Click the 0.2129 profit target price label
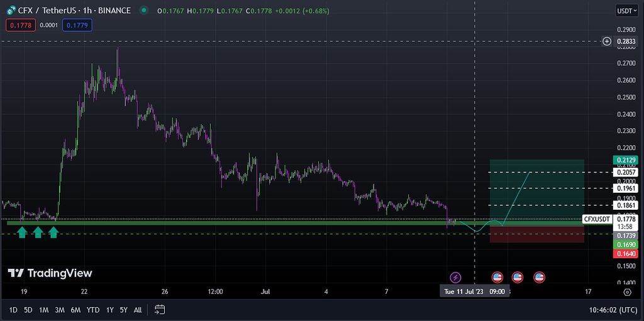 [626, 160]
